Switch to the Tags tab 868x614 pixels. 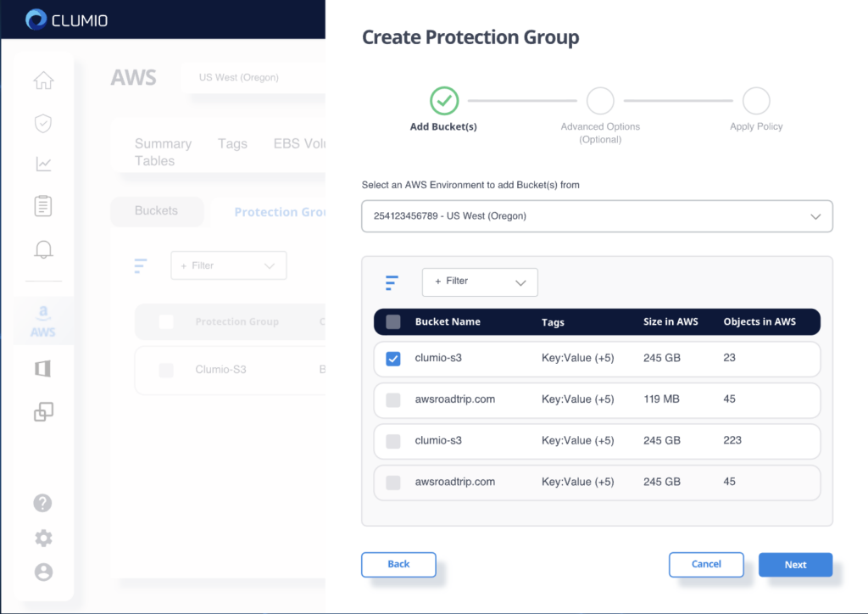[232, 143]
